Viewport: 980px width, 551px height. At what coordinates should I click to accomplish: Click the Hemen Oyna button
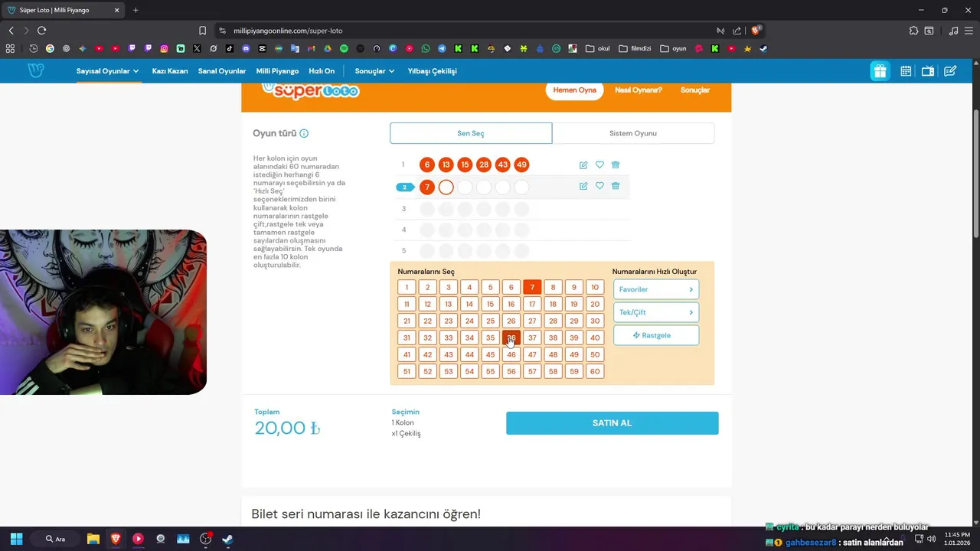tap(575, 90)
